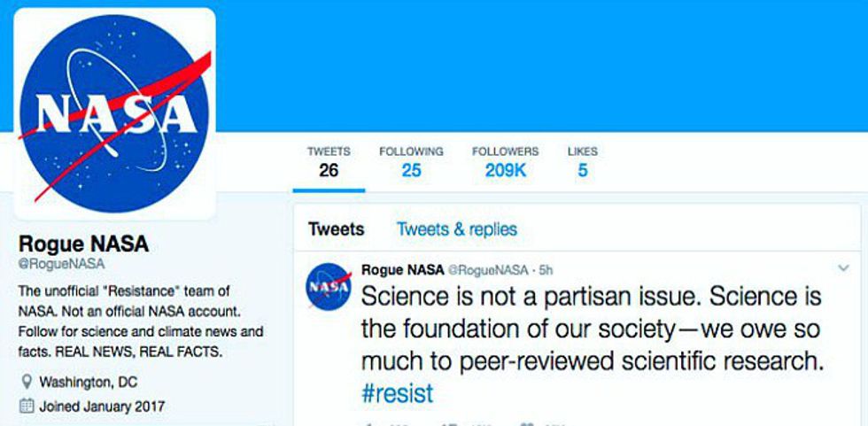This screenshot has height=426, width=868.
Task: Open the small NASA avatar beside the tweet
Action: coord(329,286)
